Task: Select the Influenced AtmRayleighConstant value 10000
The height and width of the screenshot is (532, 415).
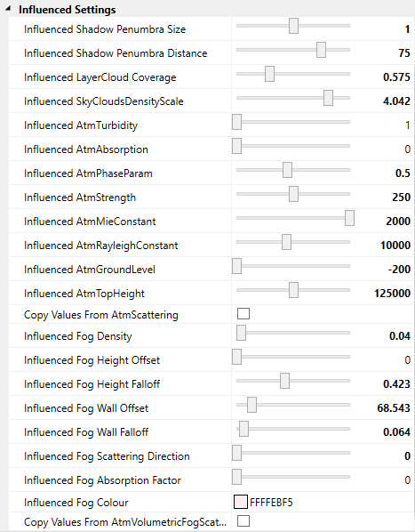Action: pos(395,246)
